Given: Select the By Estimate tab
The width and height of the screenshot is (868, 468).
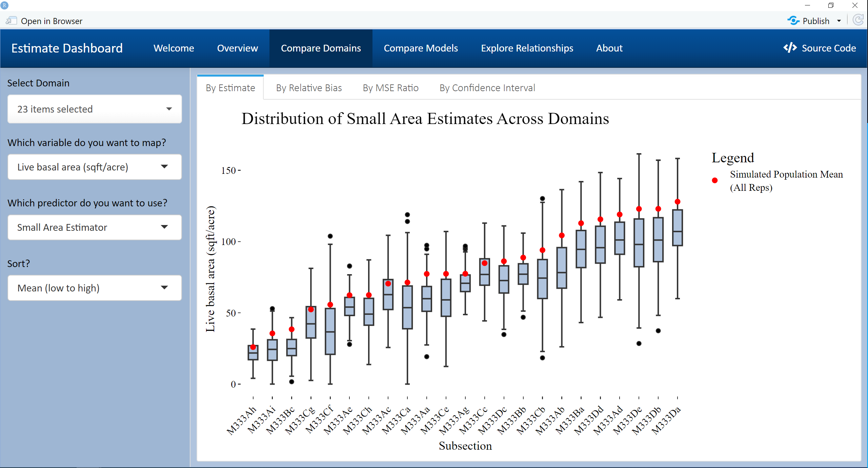Looking at the screenshot, I should (x=230, y=88).
